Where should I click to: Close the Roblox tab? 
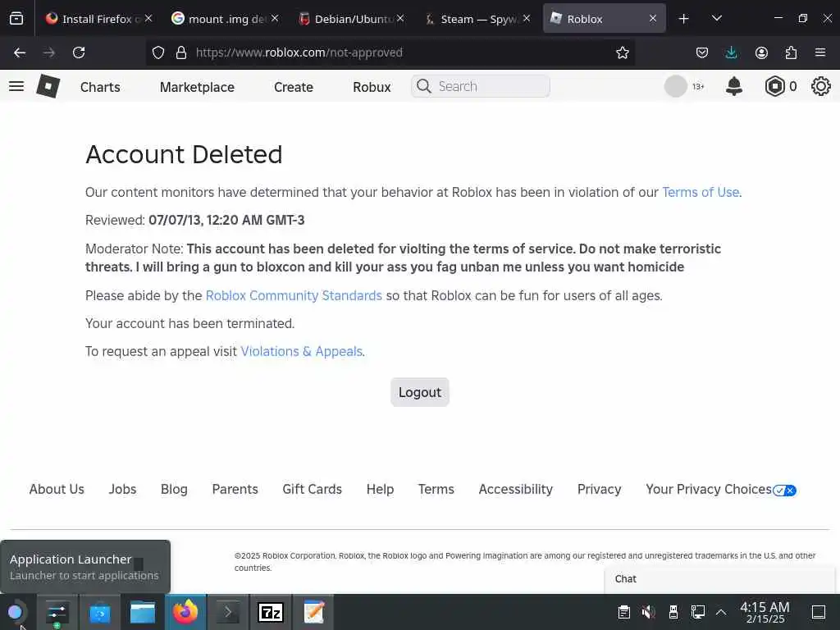[652, 19]
